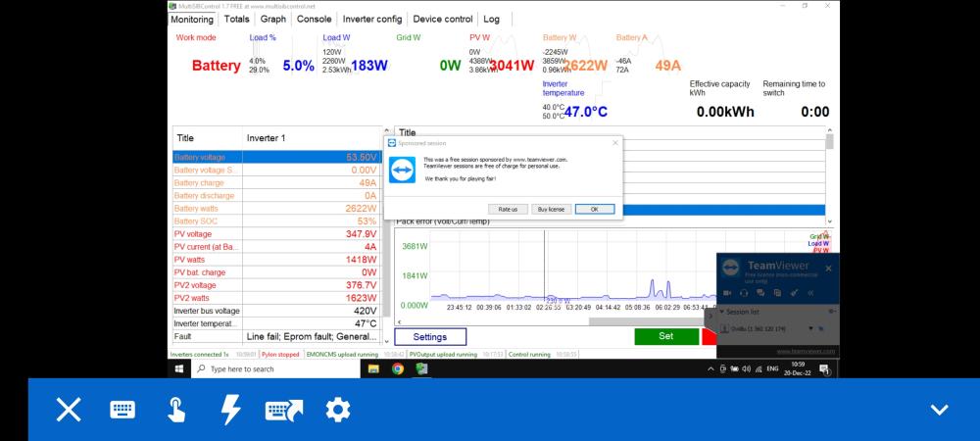This screenshot has height=441, width=980.
Task: Open Google Chrome from the taskbar
Action: click(x=398, y=369)
